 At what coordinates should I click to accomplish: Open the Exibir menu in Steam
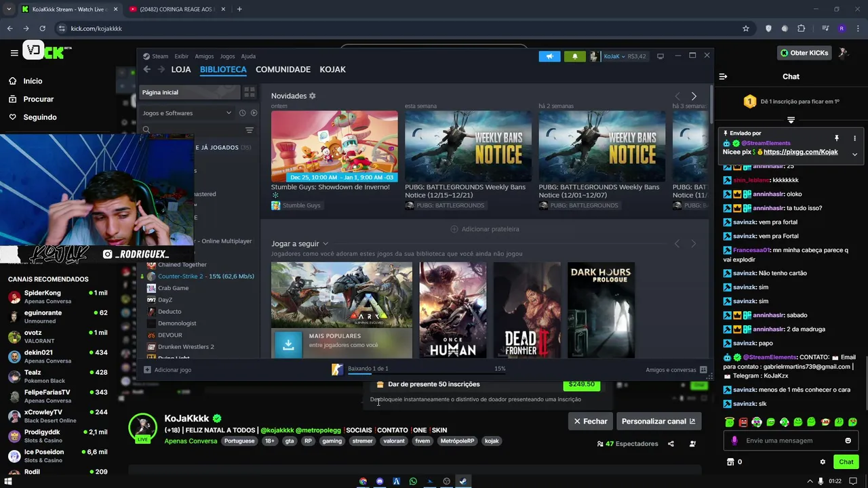pyautogui.click(x=181, y=56)
